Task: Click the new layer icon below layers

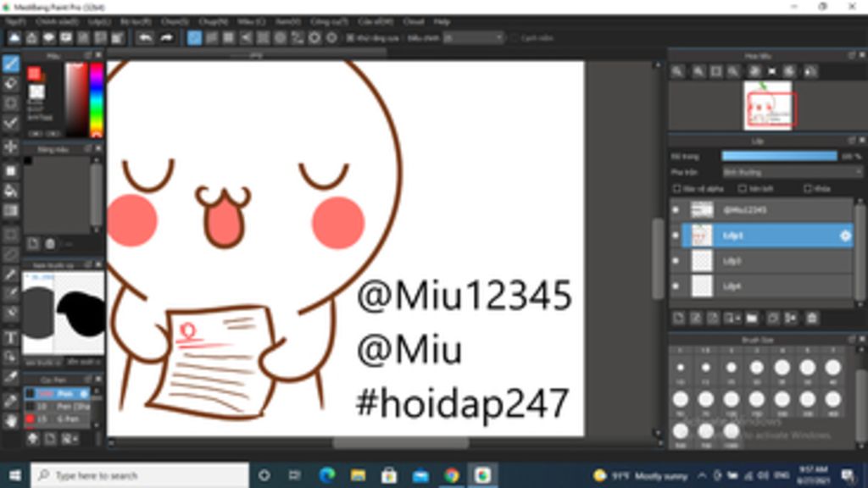Action: point(679,319)
